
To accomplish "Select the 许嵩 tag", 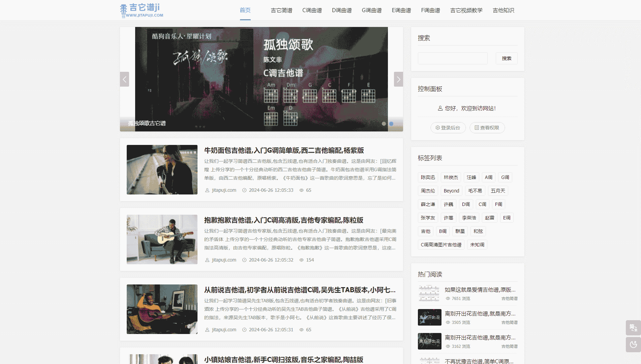I will [x=449, y=218].
